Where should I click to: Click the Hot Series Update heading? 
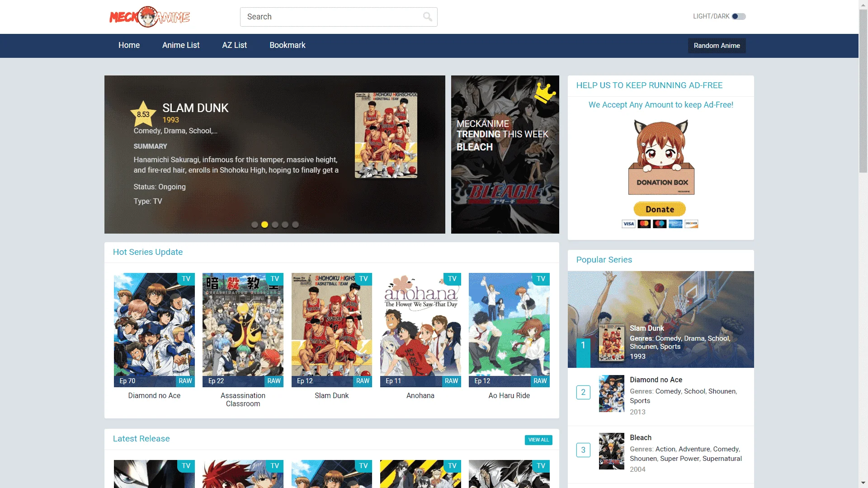pyautogui.click(x=148, y=252)
